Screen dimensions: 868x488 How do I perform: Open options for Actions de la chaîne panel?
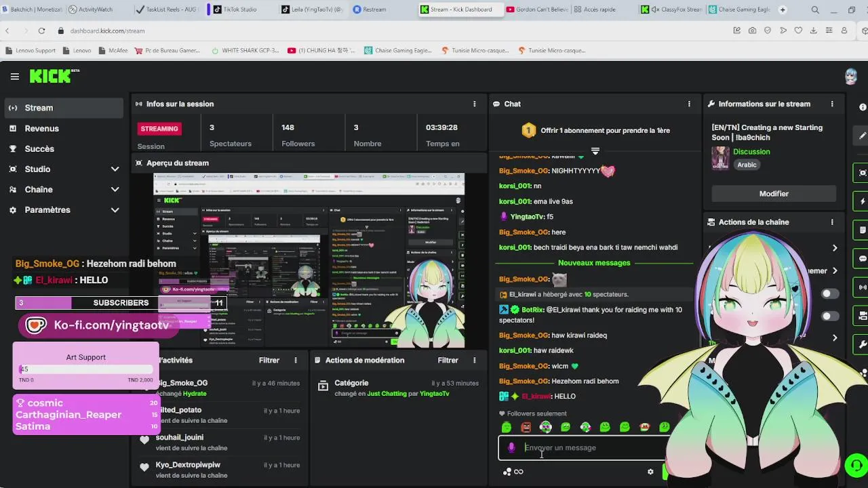click(832, 222)
